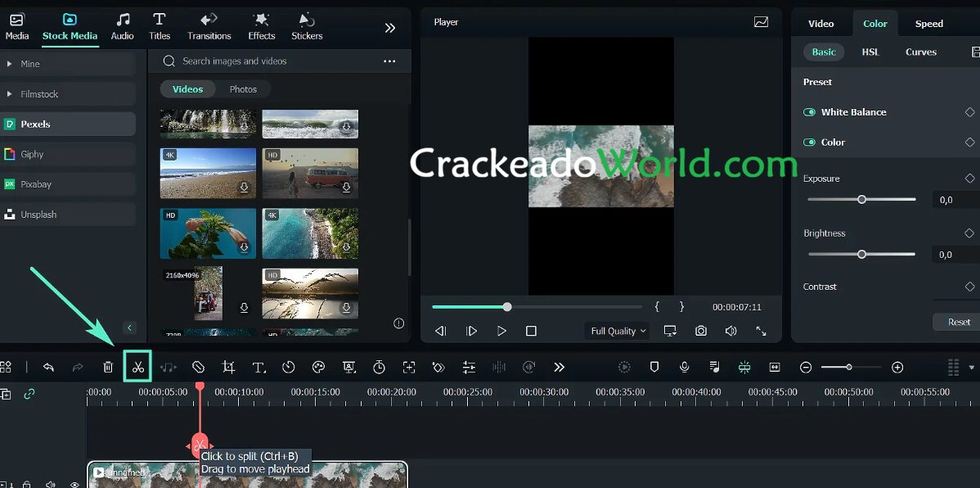This screenshot has height=488, width=980.
Task: Click the Delete icon on the toolbar
Action: click(x=108, y=366)
